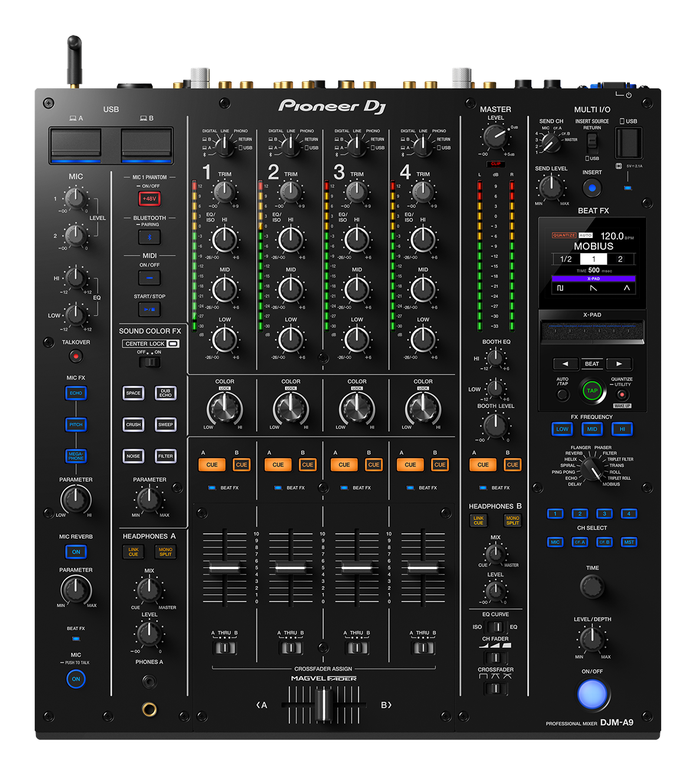Screen dimensions: 700x775
Task: Toggle the Mic Reverb ON button
Action: (x=76, y=552)
